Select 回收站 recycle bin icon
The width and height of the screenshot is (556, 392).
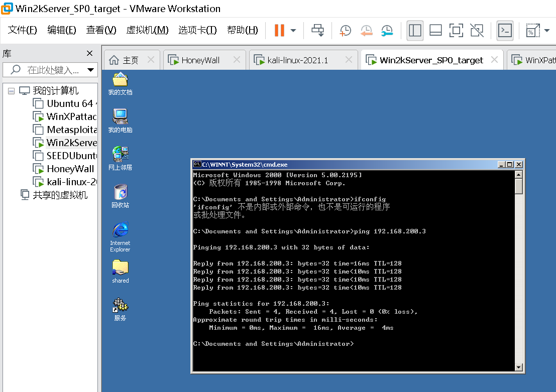pyautogui.click(x=120, y=196)
